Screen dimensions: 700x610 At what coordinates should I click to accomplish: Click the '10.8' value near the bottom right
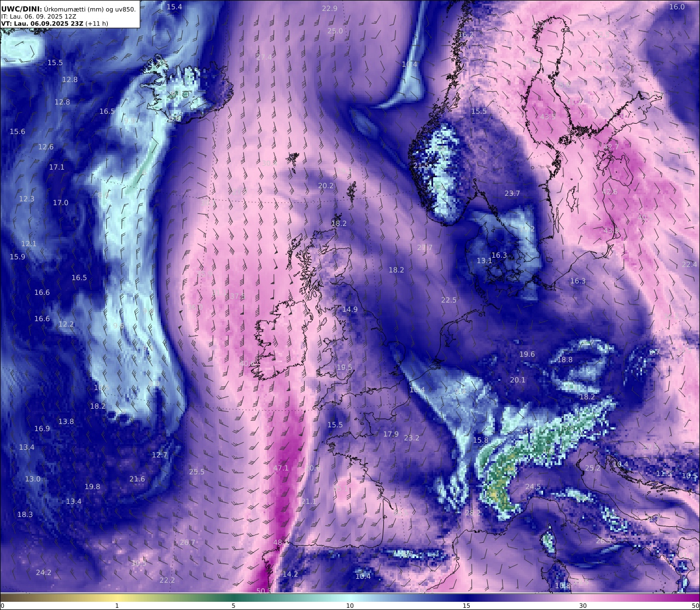pyautogui.click(x=563, y=585)
